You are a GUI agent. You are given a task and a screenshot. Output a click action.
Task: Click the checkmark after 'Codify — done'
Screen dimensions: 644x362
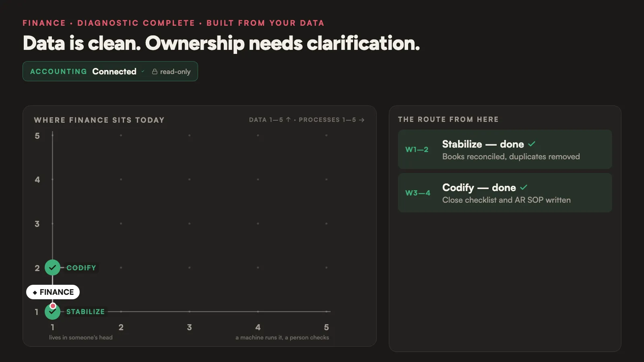(x=524, y=187)
